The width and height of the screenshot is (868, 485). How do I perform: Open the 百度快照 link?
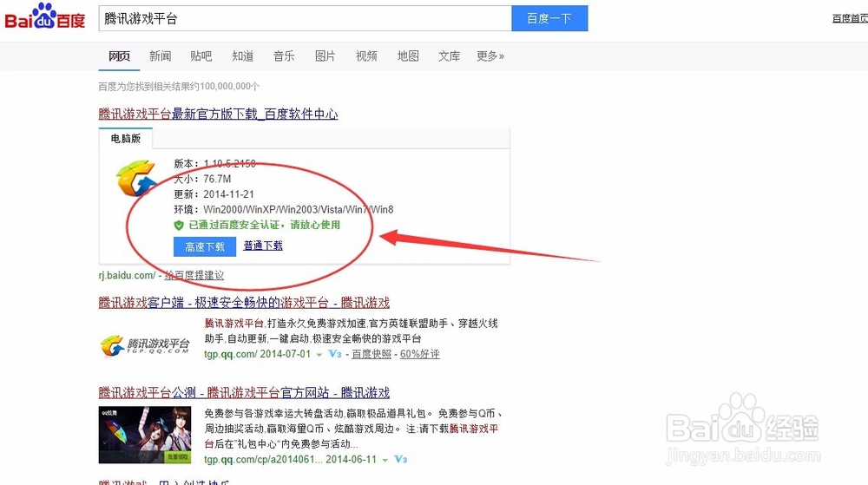click(x=372, y=354)
